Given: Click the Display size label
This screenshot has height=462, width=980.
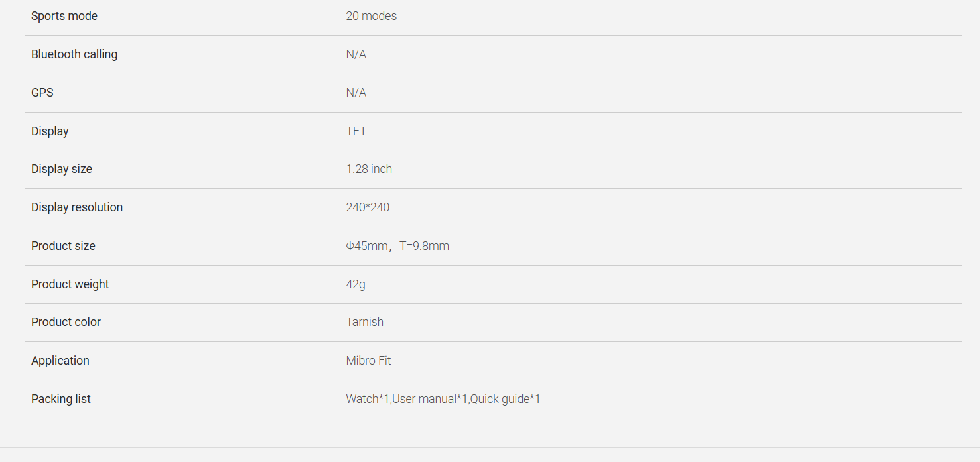Looking at the screenshot, I should tap(62, 169).
